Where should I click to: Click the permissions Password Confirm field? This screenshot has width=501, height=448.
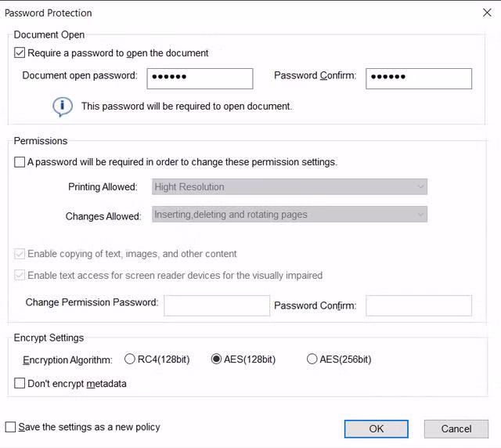(x=418, y=305)
